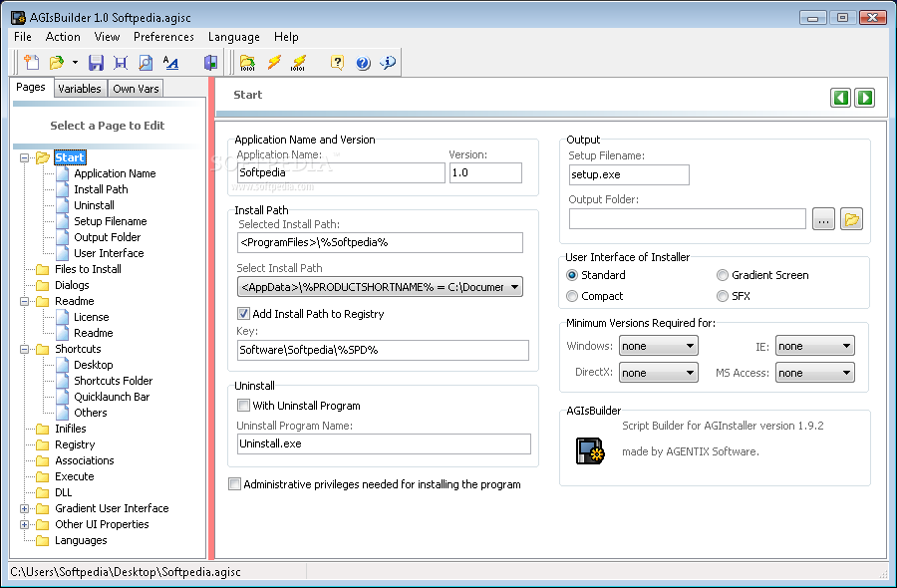This screenshot has width=897, height=588.
Task: Click folder icon next to Registry
Action: (x=42, y=445)
